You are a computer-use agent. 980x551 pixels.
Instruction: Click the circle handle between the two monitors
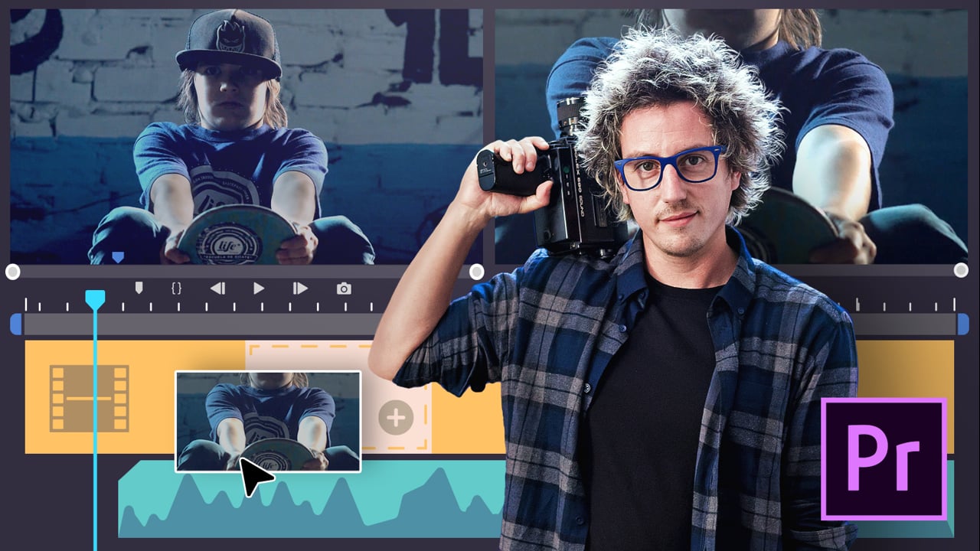click(476, 271)
